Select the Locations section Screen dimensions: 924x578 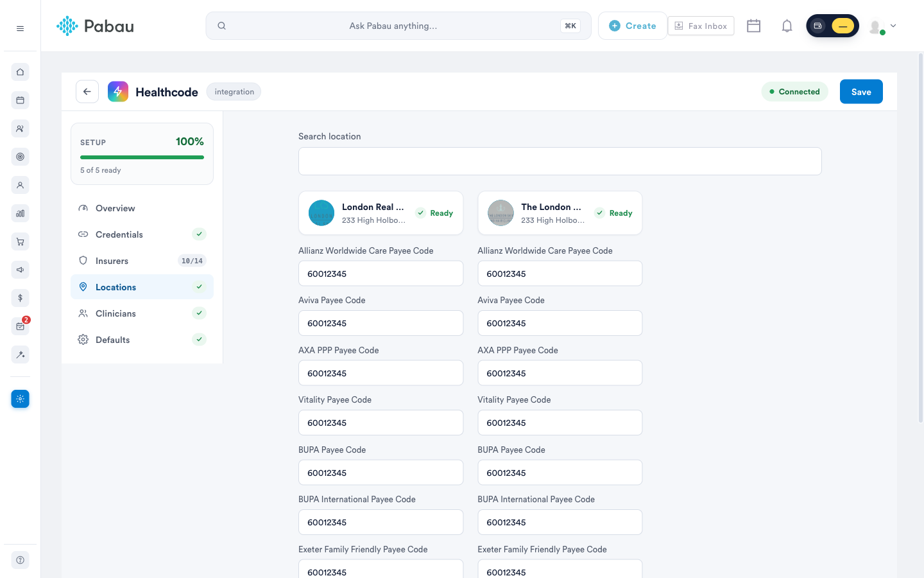[142, 287]
